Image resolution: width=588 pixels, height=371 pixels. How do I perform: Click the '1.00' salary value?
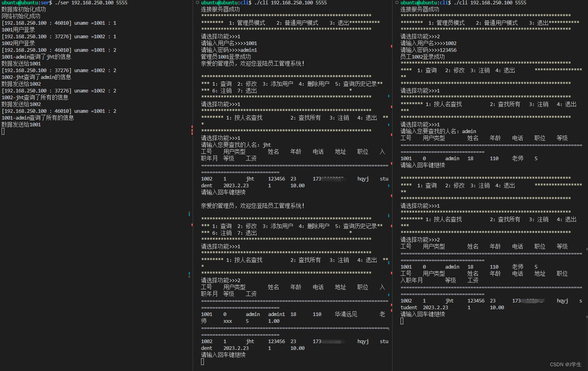click(274, 321)
